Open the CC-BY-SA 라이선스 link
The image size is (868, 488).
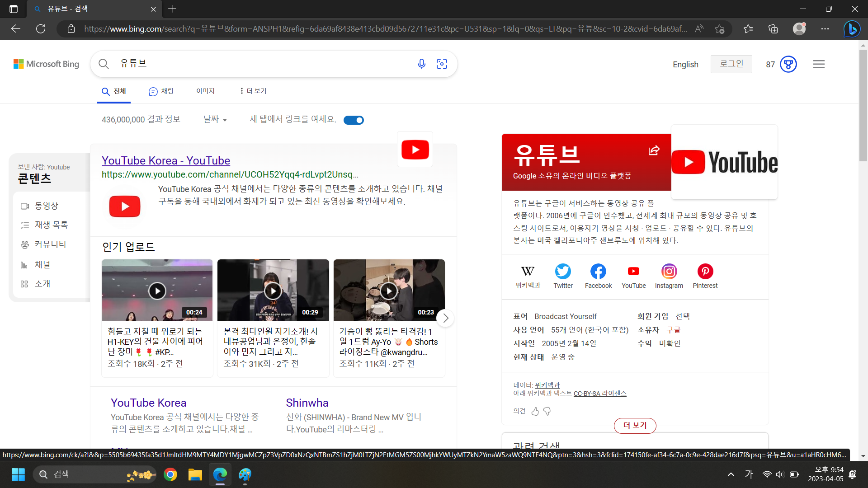tap(600, 394)
